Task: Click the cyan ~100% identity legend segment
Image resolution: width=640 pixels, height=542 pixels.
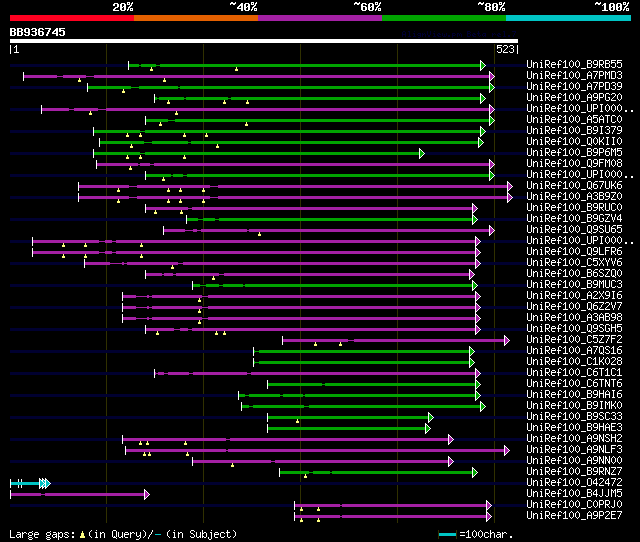Action: click(568, 18)
